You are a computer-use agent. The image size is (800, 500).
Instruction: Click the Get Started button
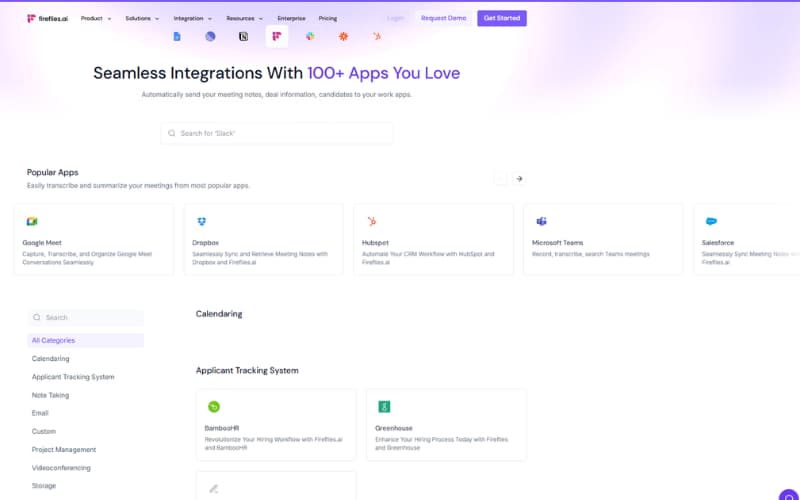tap(502, 18)
